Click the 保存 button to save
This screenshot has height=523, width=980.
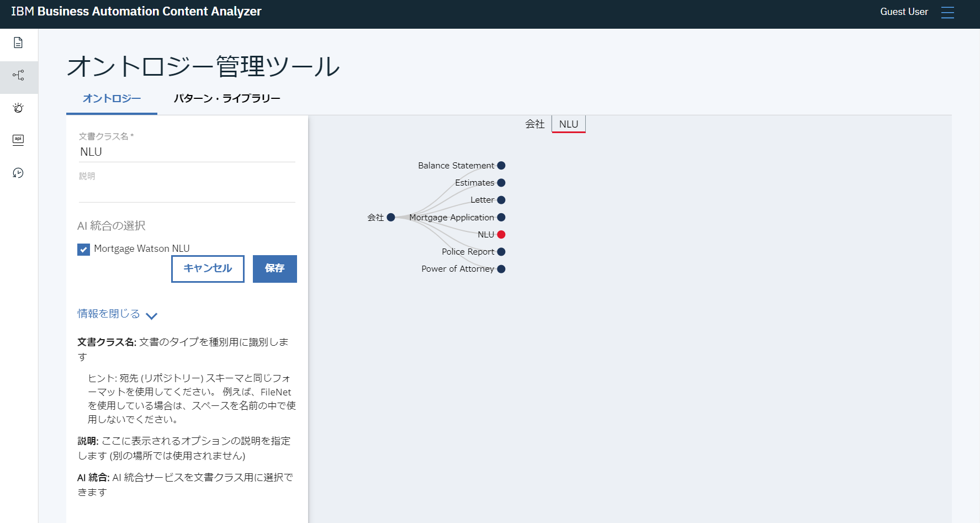coord(274,268)
